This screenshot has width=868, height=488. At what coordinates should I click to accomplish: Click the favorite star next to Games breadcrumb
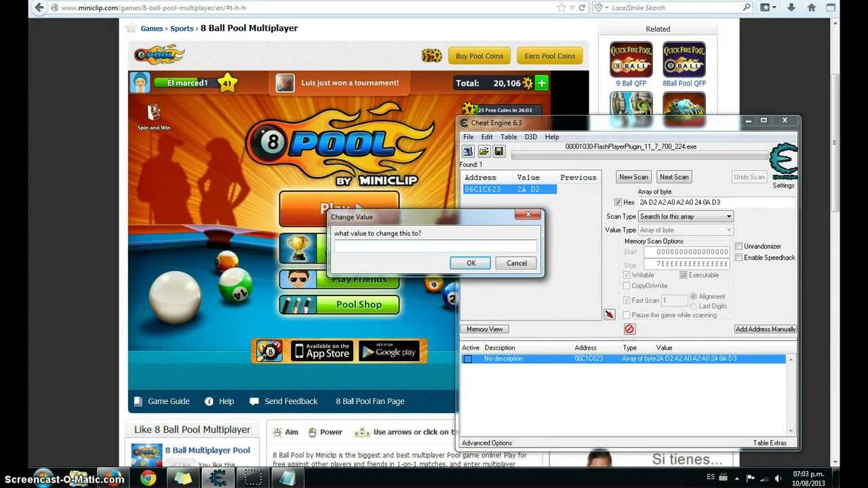click(x=131, y=28)
